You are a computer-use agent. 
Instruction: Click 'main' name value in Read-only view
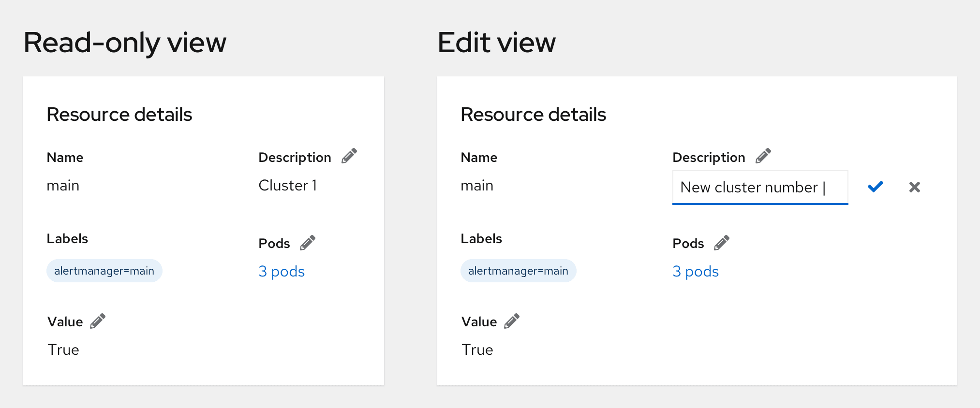click(x=63, y=186)
